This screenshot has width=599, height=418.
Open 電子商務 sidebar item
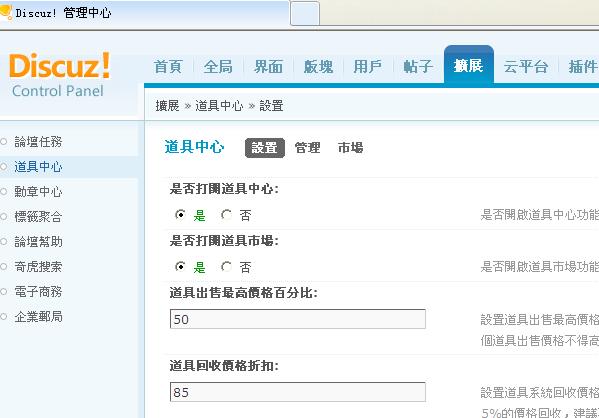[x=38, y=292]
